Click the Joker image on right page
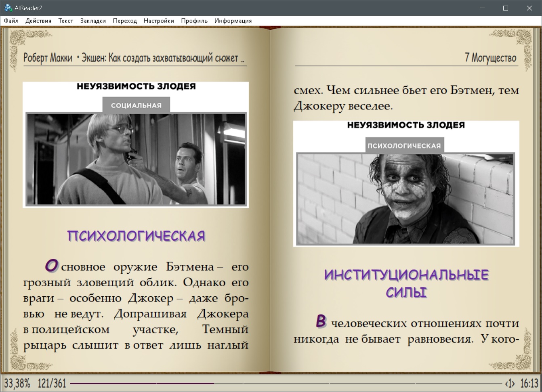Image resolution: width=542 pixels, height=392 pixels. coord(405,198)
